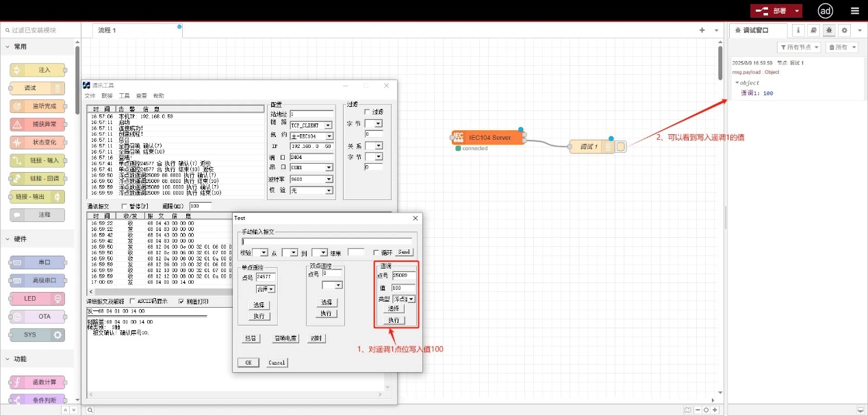Viewport: 868px width, 416px height.
Task: Click the 过滤已安装模块 search field
Action: [x=41, y=30]
